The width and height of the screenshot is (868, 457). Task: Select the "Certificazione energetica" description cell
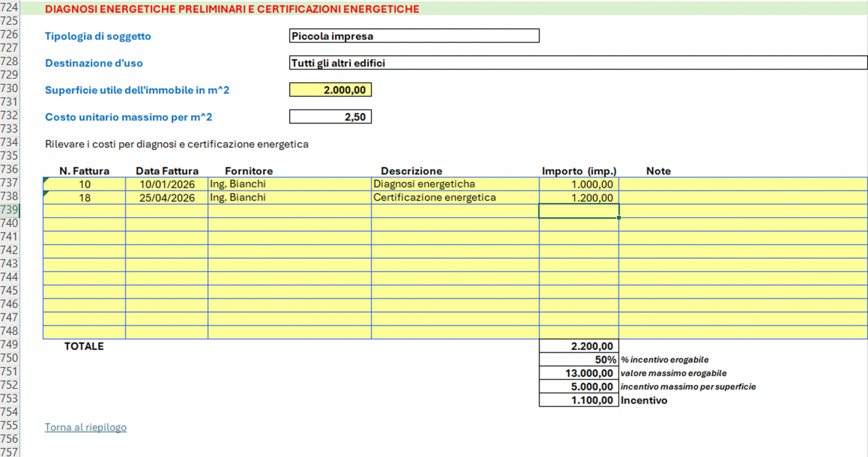click(455, 198)
